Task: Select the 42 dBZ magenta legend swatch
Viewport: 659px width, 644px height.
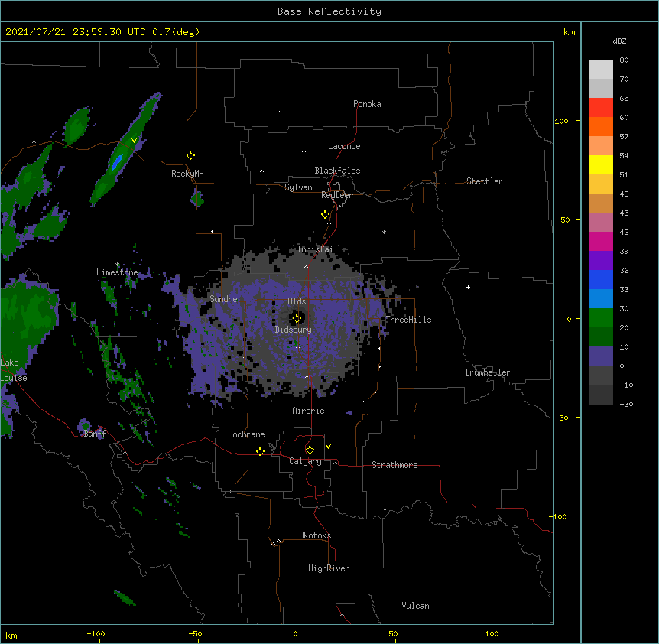Action: [x=601, y=241]
